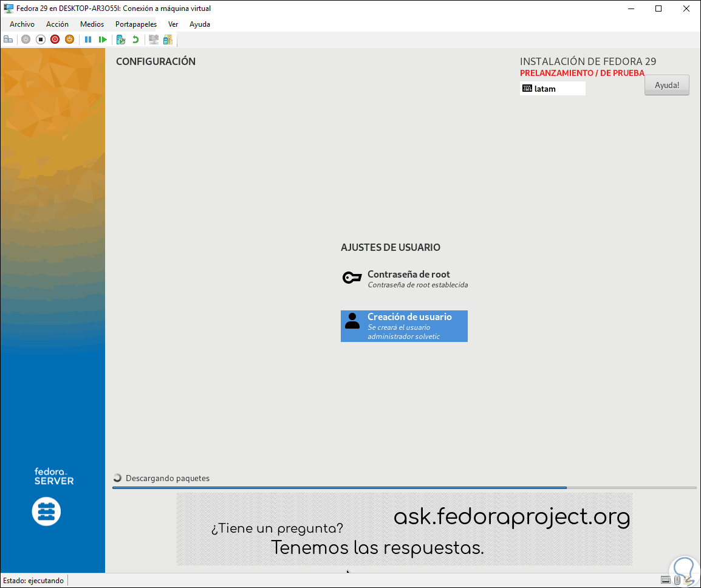Open the Medios menu
The image size is (701, 588).
pyautogui.click(x=92, y=24)
